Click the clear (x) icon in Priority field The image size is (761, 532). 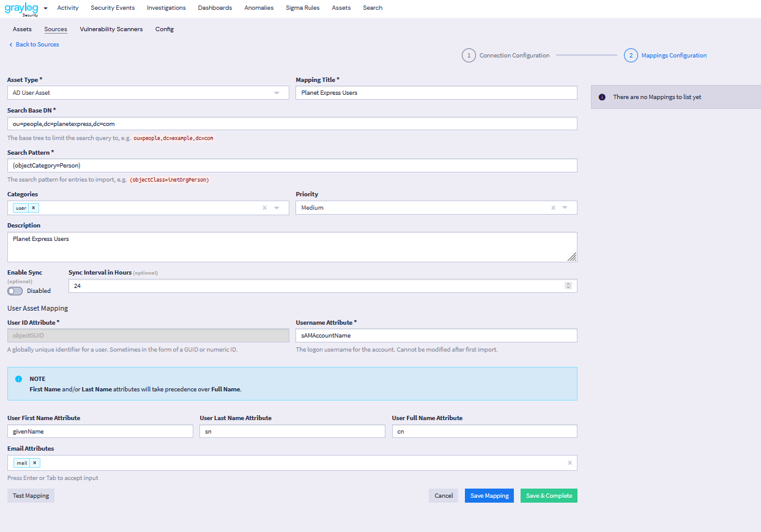(553, 207)
